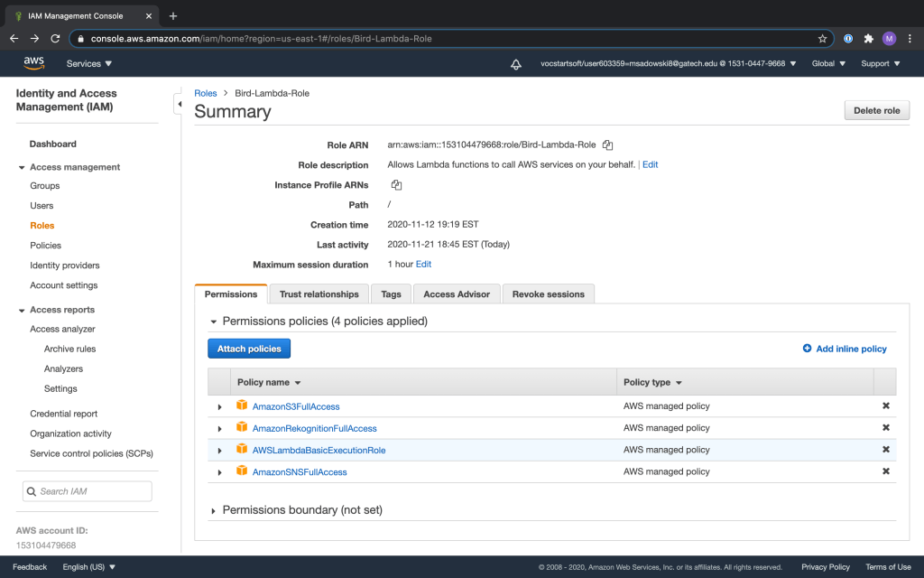
Task: Expand the AmazonRekognitionFullAccess policy row
Action: tap(219, 429)
